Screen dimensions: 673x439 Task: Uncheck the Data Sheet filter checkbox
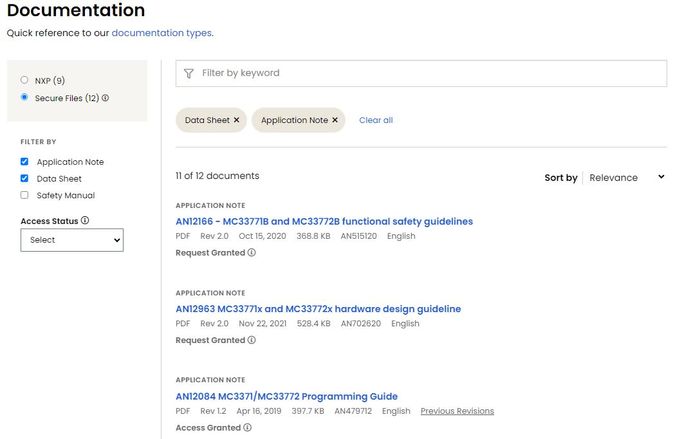click(25, 179)
